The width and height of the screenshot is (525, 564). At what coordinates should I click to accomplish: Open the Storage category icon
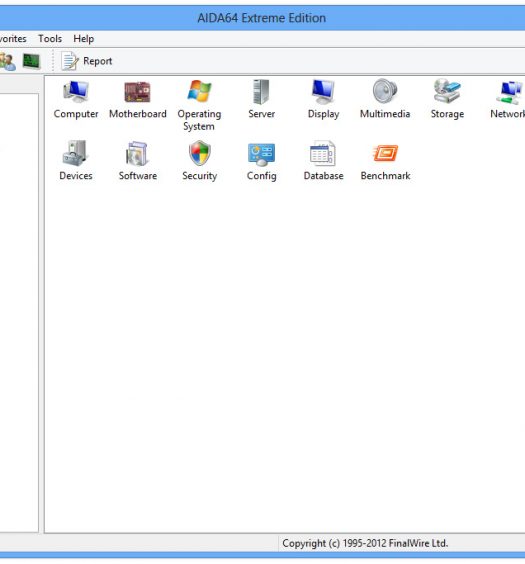(x=447, y=91)
